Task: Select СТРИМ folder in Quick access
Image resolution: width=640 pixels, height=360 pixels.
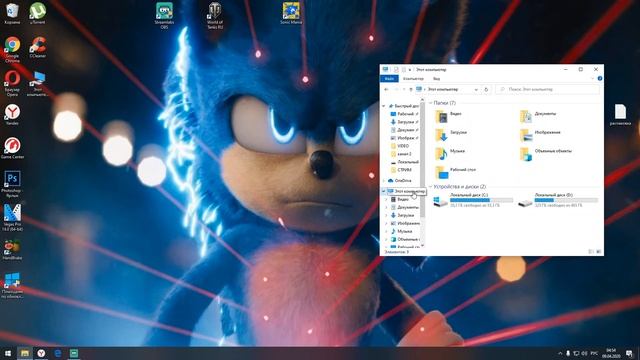Action: (401, 170)
